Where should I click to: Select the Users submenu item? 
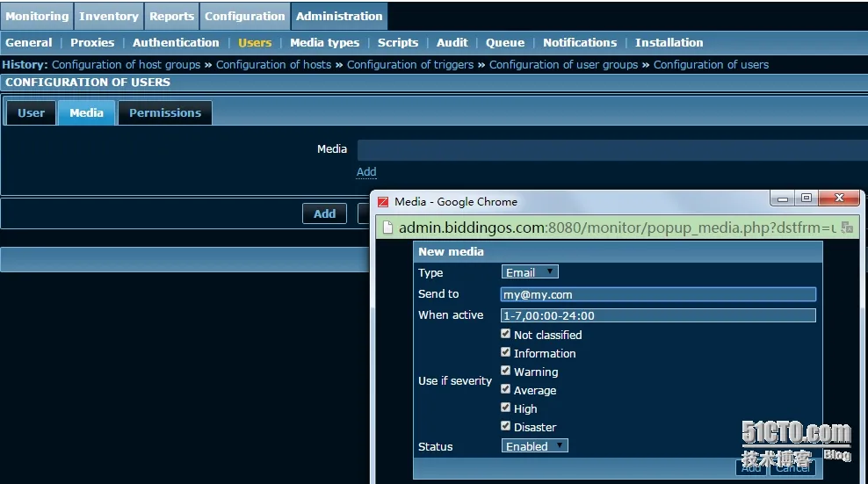[x=255, y=43]
